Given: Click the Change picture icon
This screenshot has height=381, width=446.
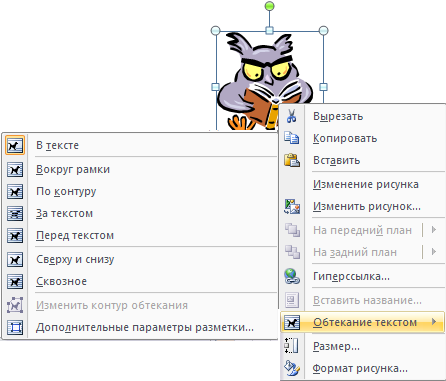Looking at the screenshot, I should click(292, 206).
